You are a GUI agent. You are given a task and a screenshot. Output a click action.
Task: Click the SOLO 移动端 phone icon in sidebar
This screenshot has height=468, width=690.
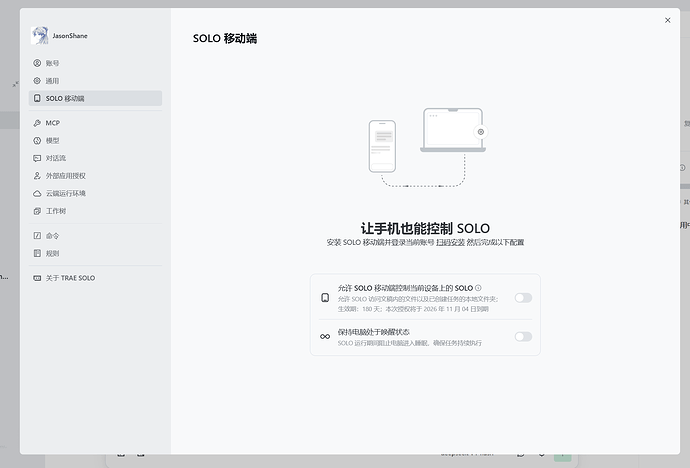(x=37, y=98)
